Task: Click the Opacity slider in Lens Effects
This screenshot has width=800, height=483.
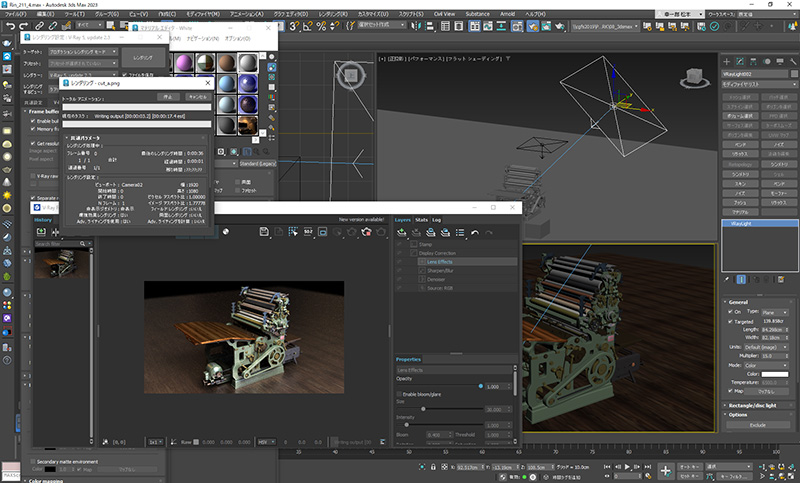Action: tap(439, 386)
